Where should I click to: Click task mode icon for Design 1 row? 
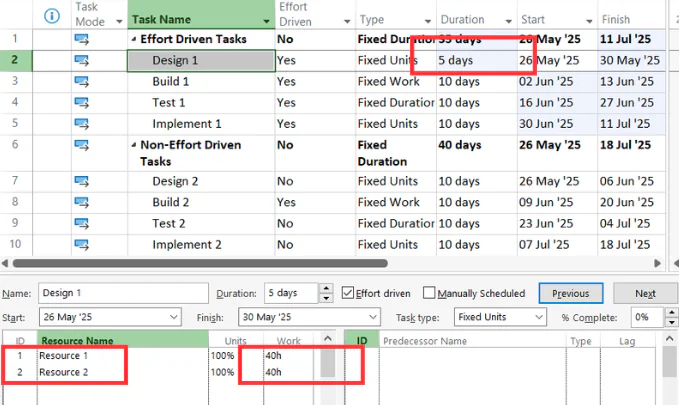(x=81, y=61)
